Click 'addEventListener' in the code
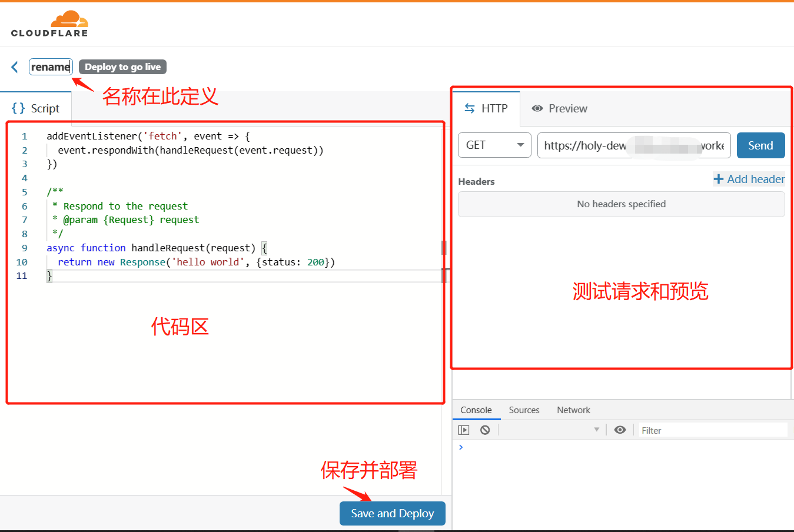Image resolution: width=794 pixels, height=532 pixels. 92,136
